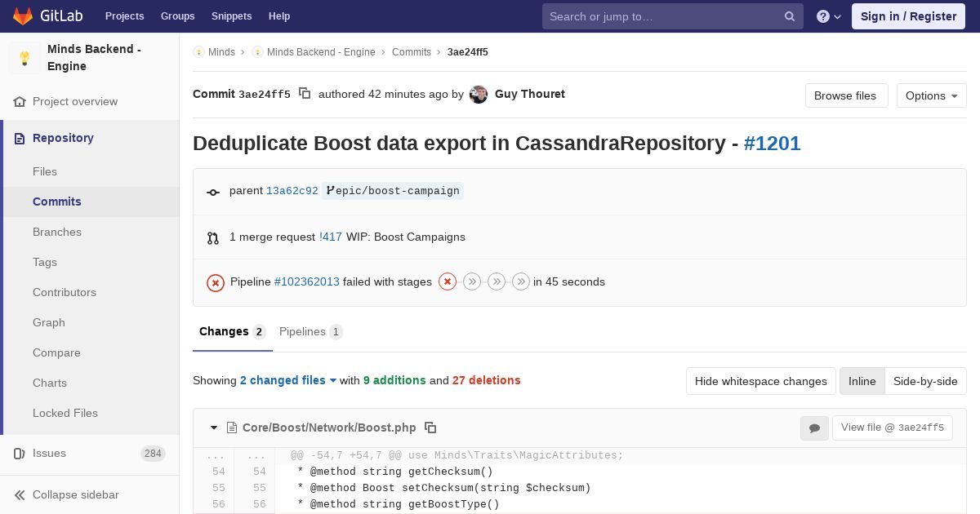The image size is (980, 514).
Task: Switch to Side-by-side diff view
Action: tap(925, 381)
